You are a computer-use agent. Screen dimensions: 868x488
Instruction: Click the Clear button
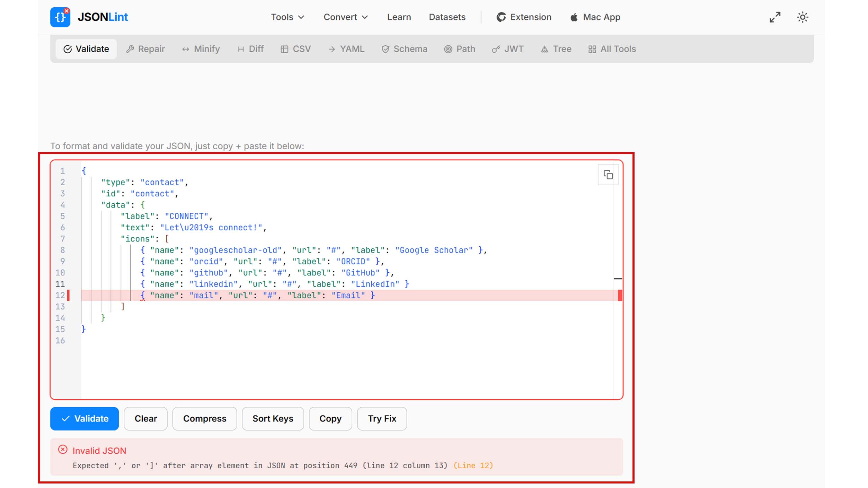[x=146, y=418]
